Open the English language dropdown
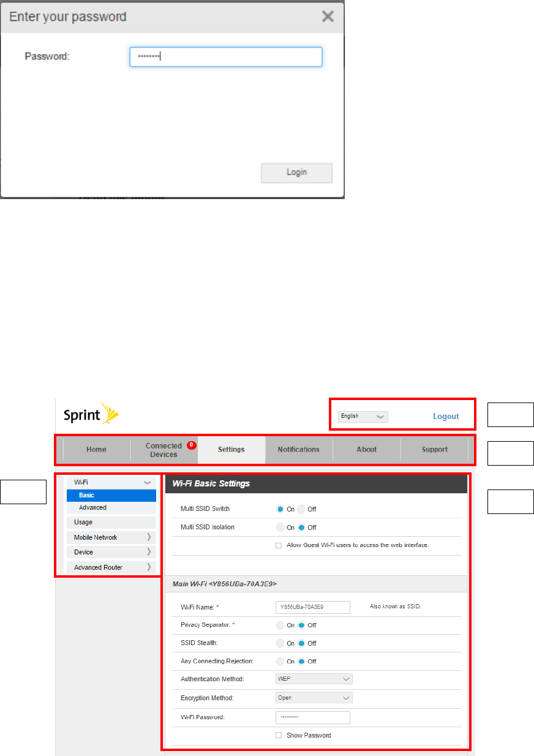 pyautogui.click(x=363, y=417)
